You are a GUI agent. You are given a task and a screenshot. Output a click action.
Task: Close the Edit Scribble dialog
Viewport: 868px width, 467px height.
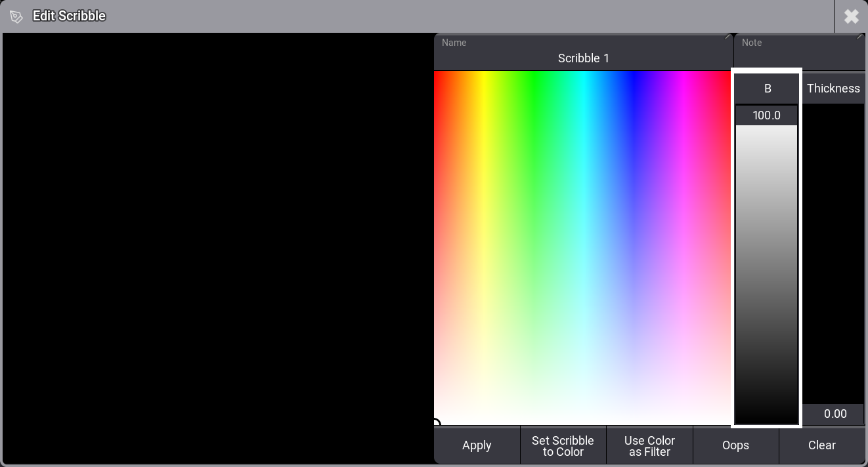851,16
